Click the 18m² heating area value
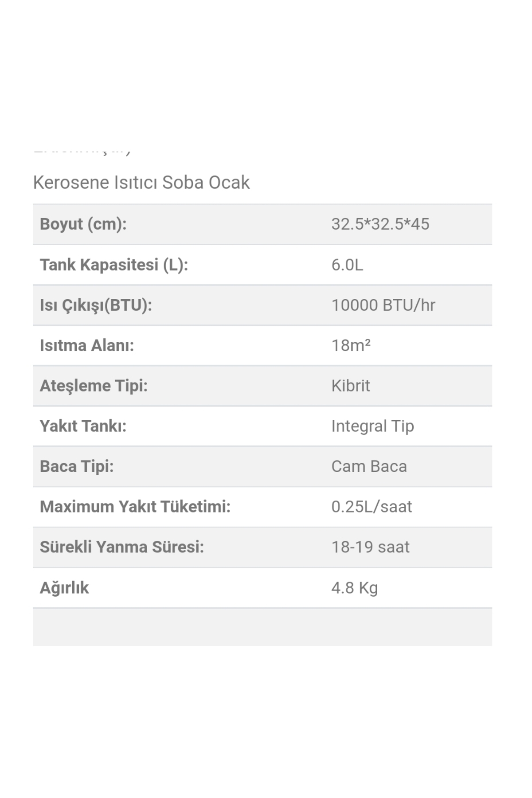The width and height of the screenshot is (532, 798). coord(351,345)
